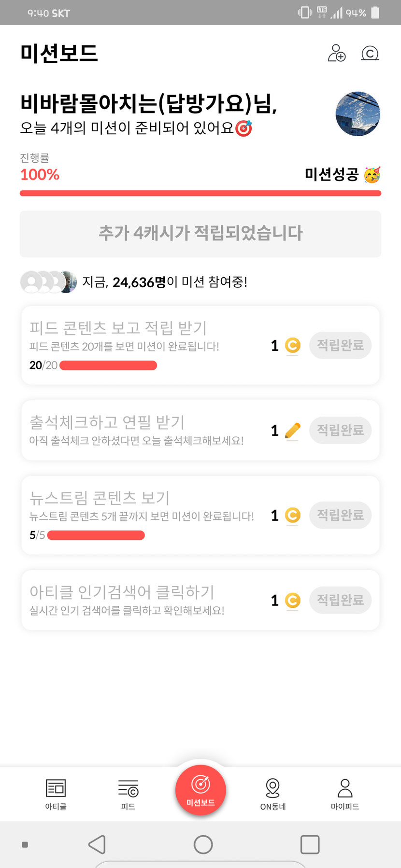Tap the participant avatars group
This screenshot has height=868, width=401.
tap(48, 282)
